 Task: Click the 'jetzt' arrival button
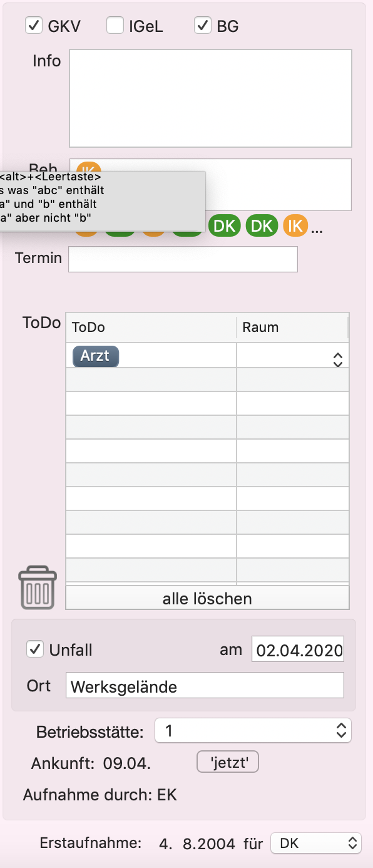[x=228, y=762]
